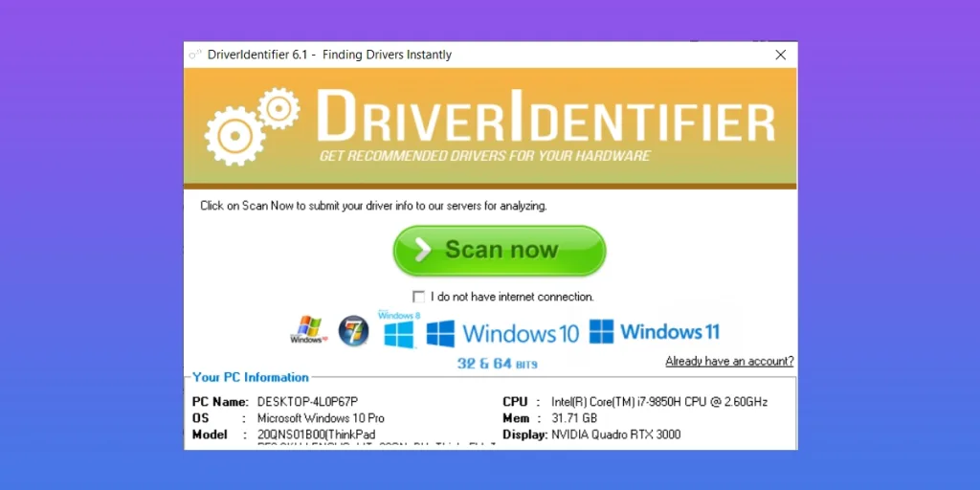Click the Mem value 31.71 GB
Screen dimensions: 980x490
(x=574, y=418)
